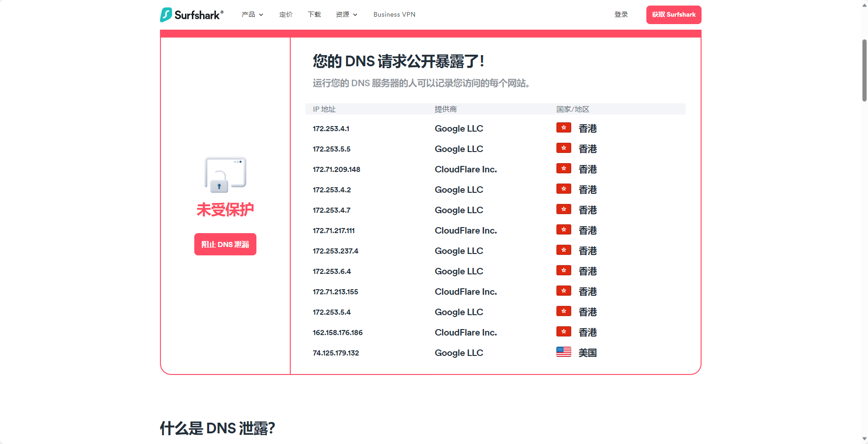Click CloudFlare Inc. in the 172.71.213.155 row

[x=466, y=292]
